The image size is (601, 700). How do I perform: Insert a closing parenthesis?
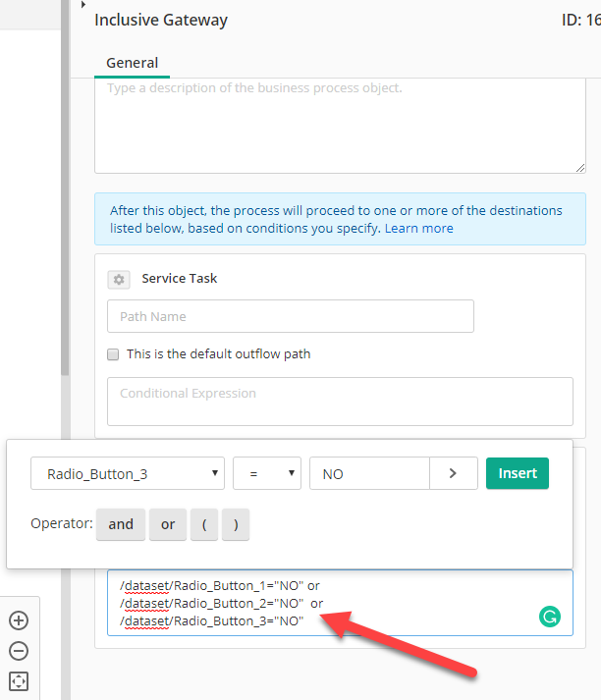(236, 524)
